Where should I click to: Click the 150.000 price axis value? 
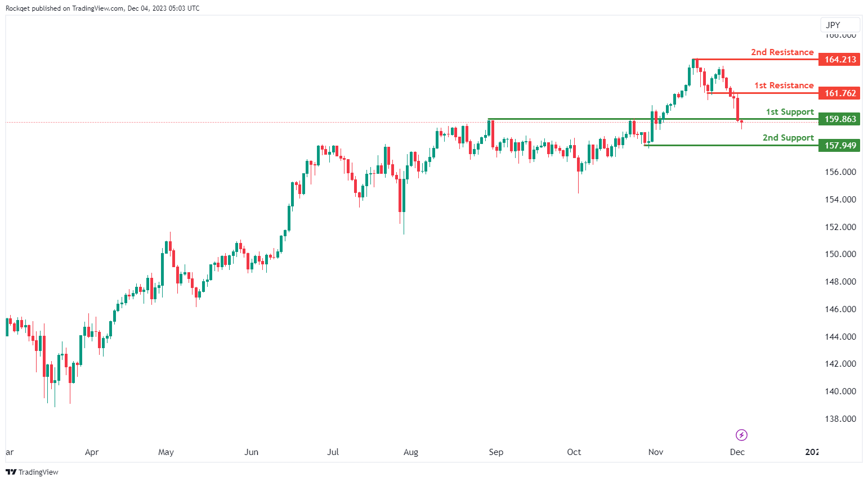pyautogui.click(x=840, y=254)
